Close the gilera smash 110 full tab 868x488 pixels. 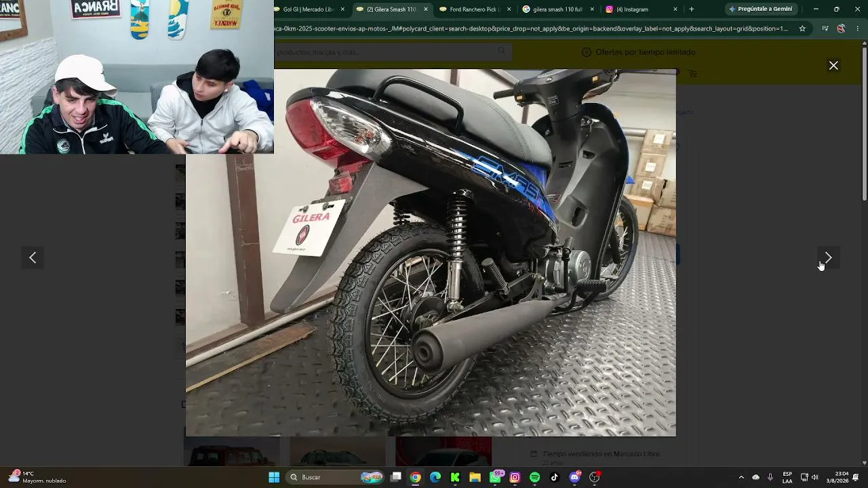click(x=592, y=9)
